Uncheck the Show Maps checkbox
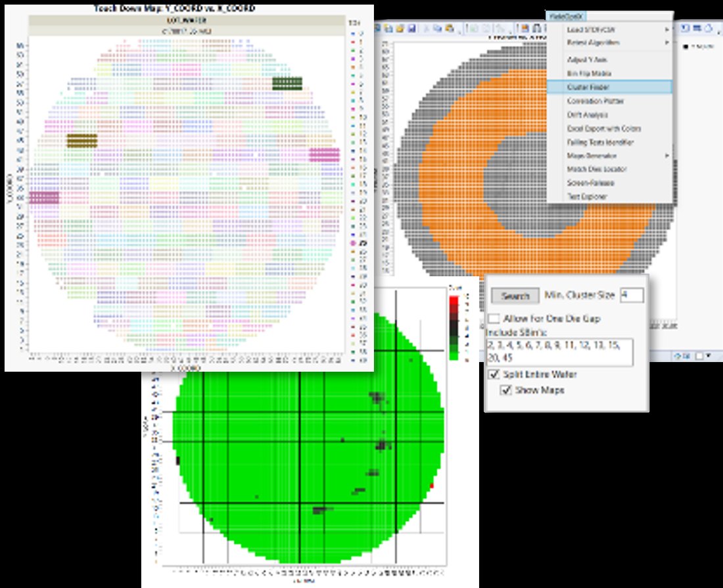 point(506,390)
